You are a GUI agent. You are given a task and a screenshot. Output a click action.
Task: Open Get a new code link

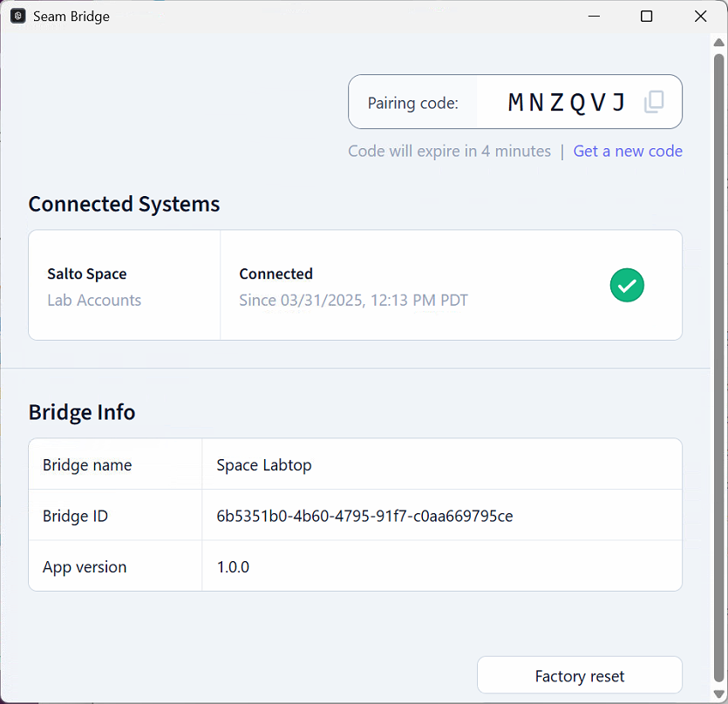coord(628,151)
